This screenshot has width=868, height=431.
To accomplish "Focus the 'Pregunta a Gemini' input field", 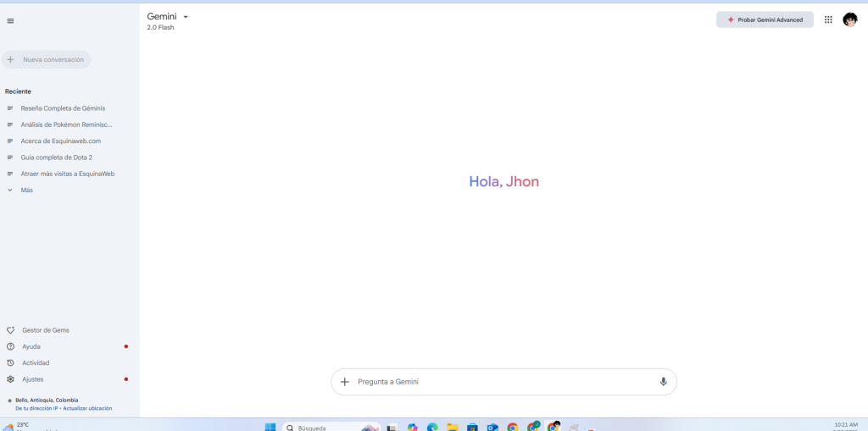I will tap(504, 382).
